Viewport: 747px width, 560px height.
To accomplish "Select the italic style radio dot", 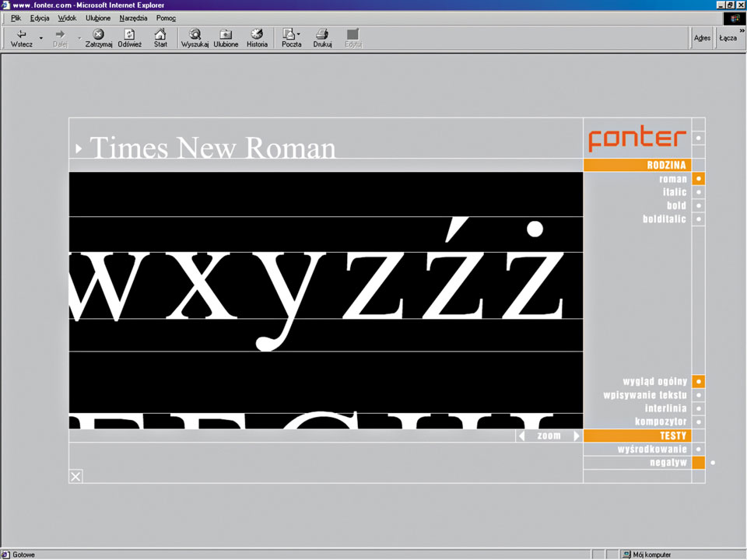I will click(699, 192).
